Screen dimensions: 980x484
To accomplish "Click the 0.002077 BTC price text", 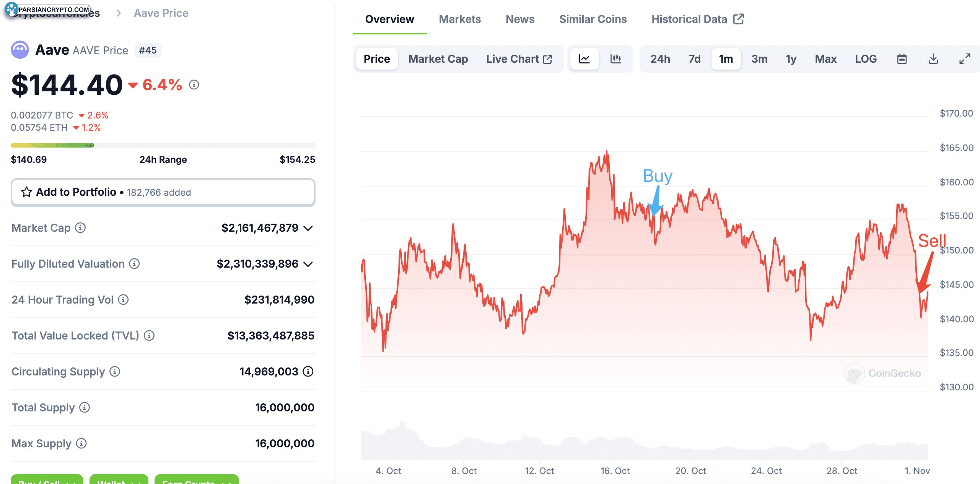I will pos(42,115).
